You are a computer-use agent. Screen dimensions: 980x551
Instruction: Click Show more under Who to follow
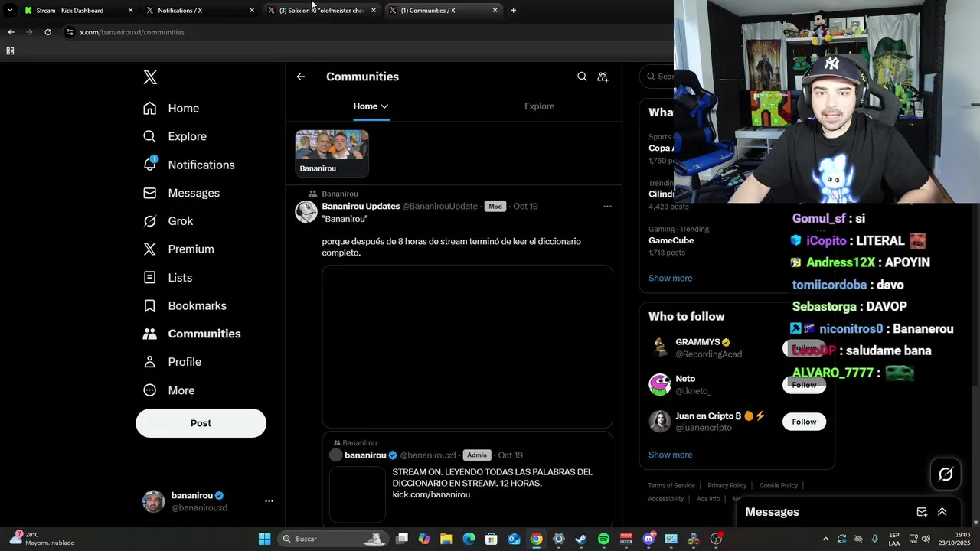click(670, 455)
